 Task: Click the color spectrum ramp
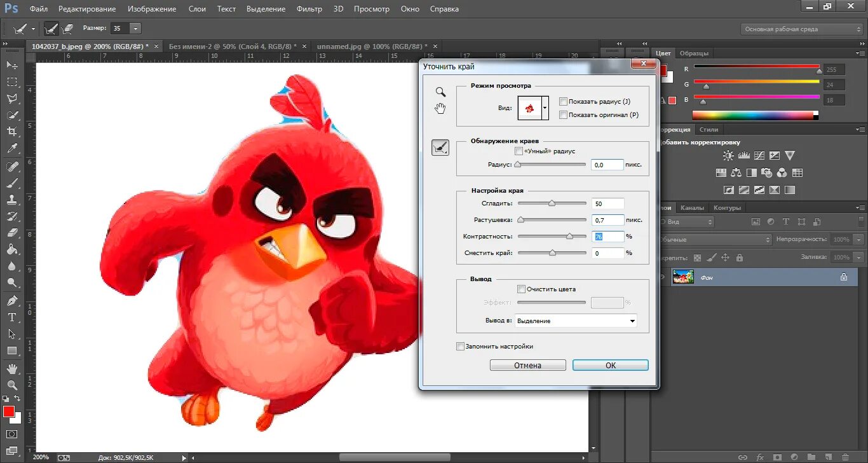pos(756,115)
